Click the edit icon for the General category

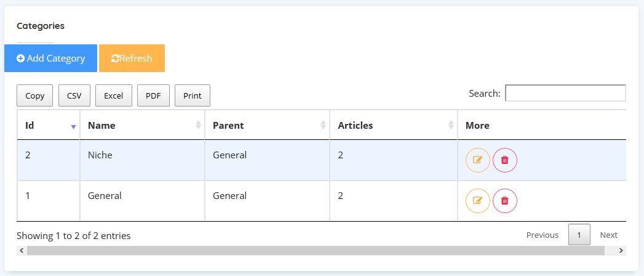[x=477, y=201]
